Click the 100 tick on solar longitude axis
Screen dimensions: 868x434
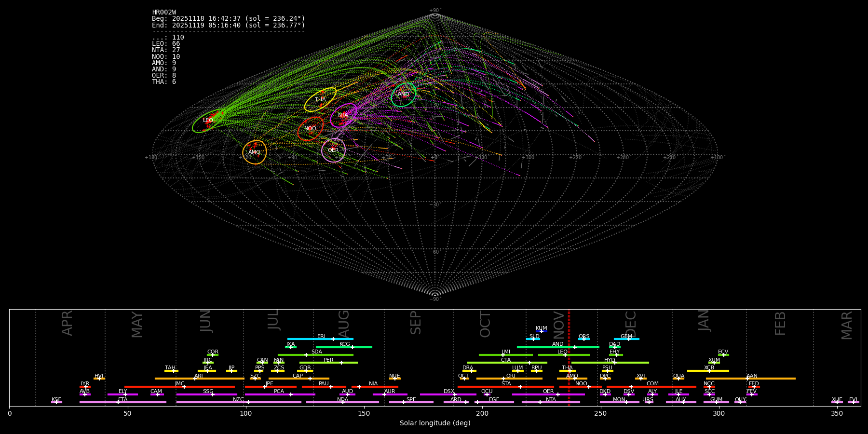tap(246, 413)
